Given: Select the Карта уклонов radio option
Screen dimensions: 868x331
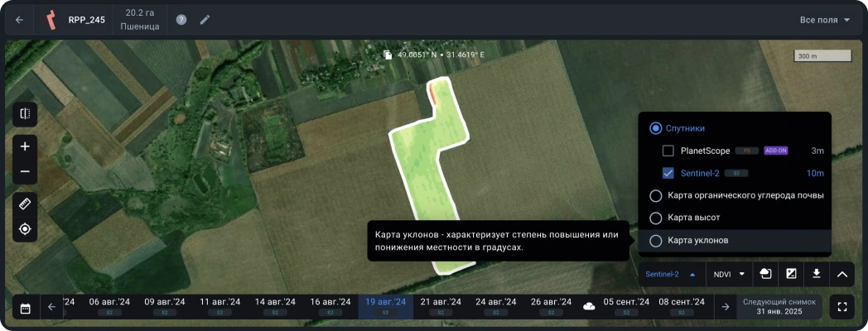Looking at the screenshot, I should 656,241.
